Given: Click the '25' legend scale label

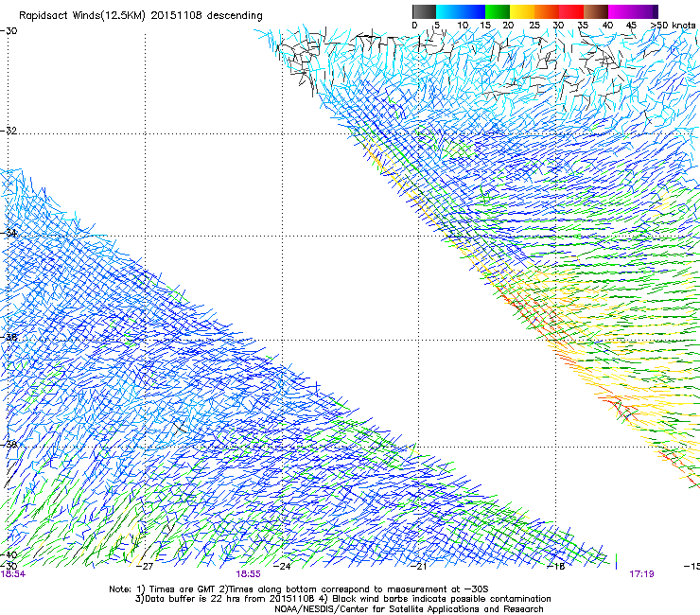Looking at the screenshot, I should coord(534,25).
